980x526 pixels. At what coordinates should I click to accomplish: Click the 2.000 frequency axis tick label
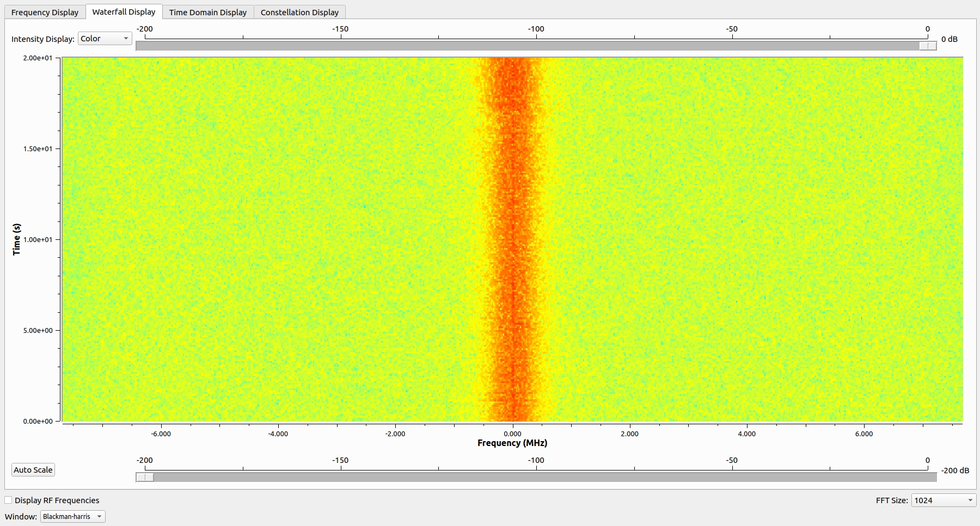click(629, 434)
